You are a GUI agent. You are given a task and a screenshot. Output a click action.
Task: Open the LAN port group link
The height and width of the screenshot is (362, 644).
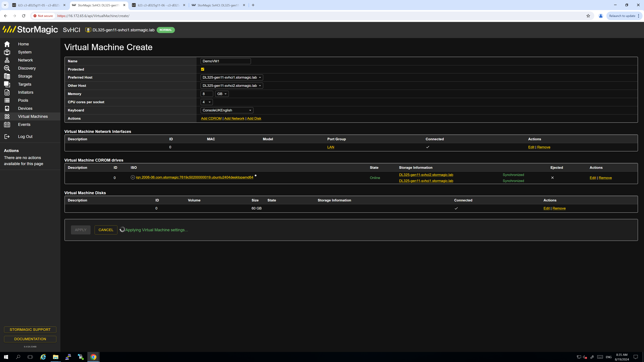tap(331, 147)
